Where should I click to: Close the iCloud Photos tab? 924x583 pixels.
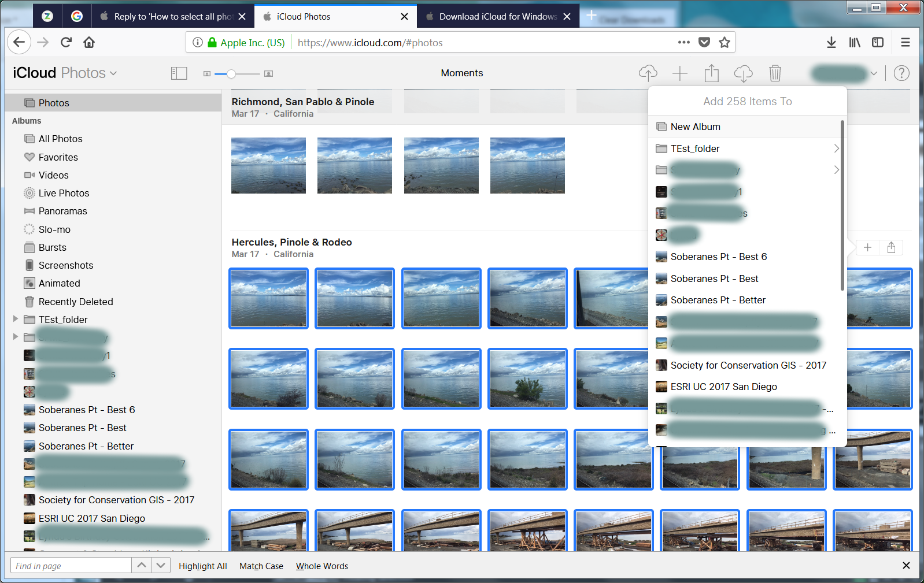(x=404, y=17)
